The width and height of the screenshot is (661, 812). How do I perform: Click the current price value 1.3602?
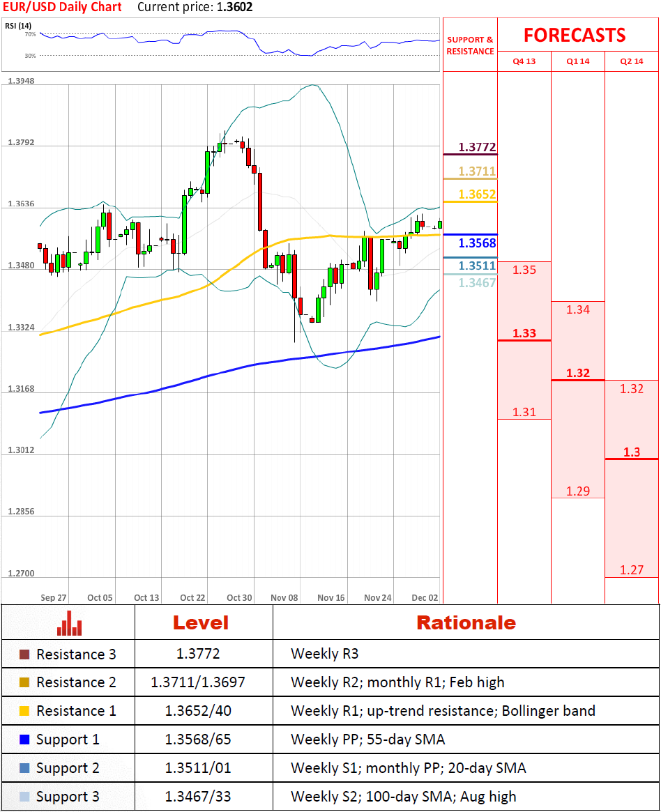(x=235, y=7)
